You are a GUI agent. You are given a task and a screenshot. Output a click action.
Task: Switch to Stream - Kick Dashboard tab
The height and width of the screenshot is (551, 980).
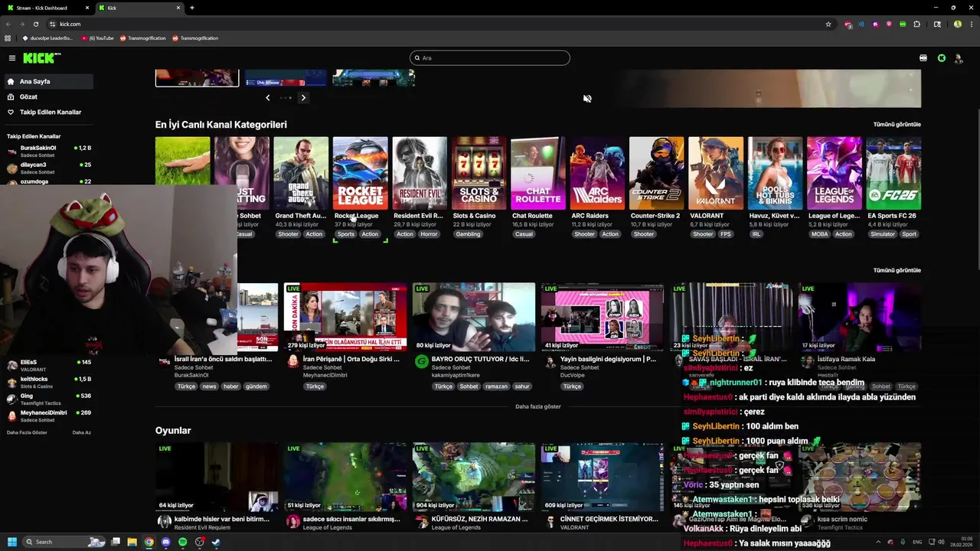(46, 8)
